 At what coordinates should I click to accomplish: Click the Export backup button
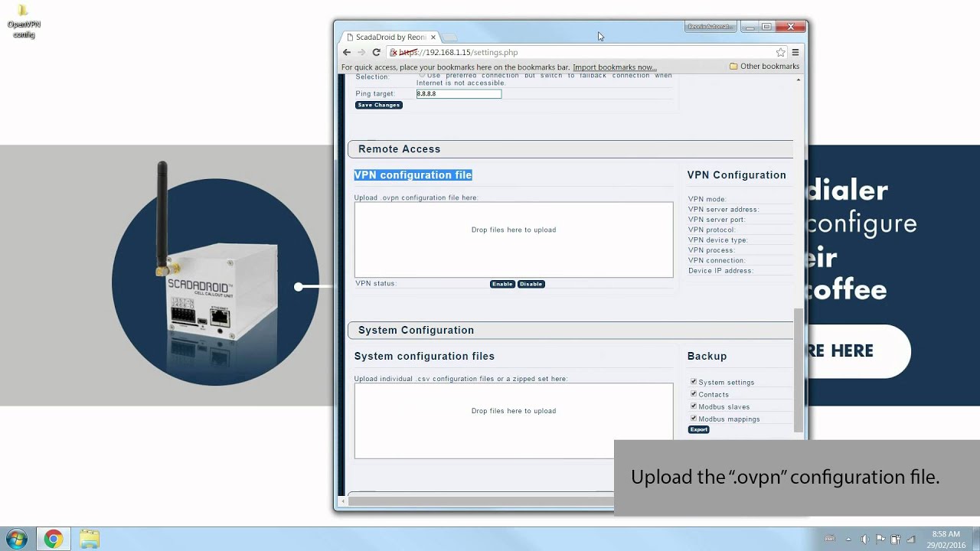click(x=699, y=429)
